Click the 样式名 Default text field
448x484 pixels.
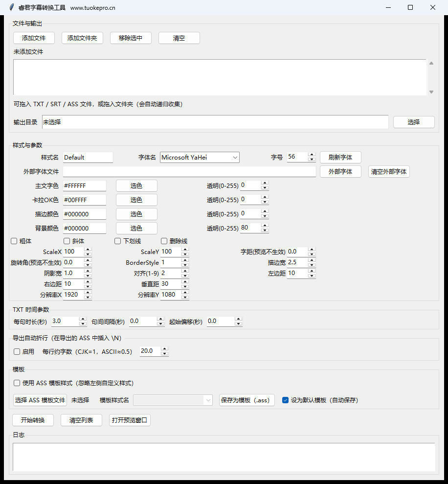click(x=88, y=158)
